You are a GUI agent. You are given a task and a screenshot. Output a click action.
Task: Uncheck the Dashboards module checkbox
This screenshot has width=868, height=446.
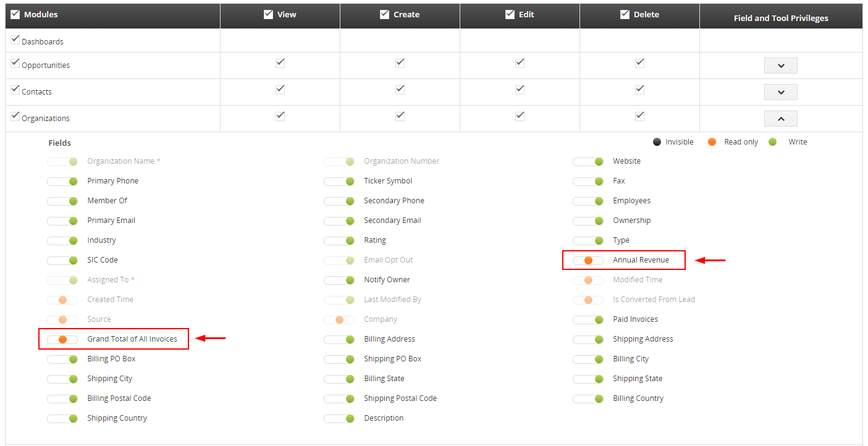click(x=15, y=40)
